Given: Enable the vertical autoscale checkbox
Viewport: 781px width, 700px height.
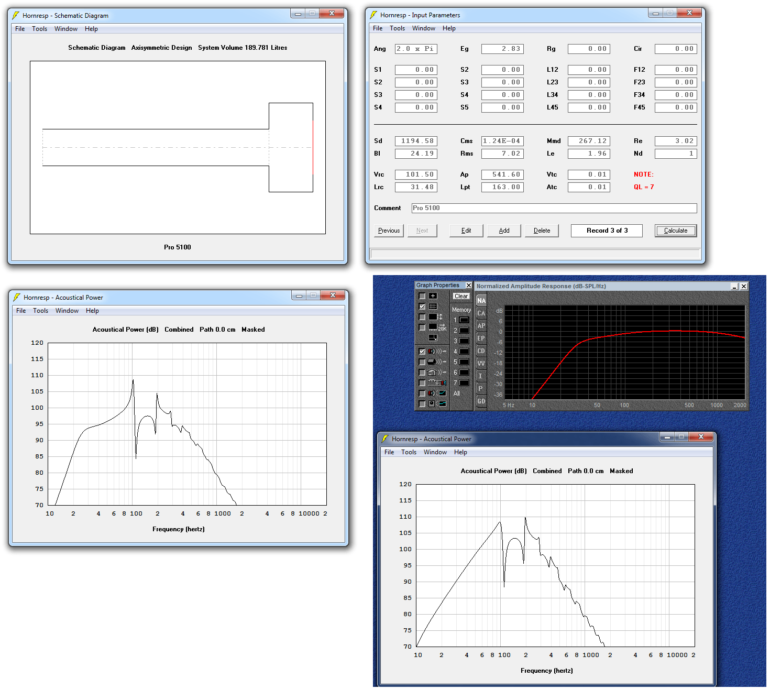Looking at the screenshot, I should [x=422, y=316].
